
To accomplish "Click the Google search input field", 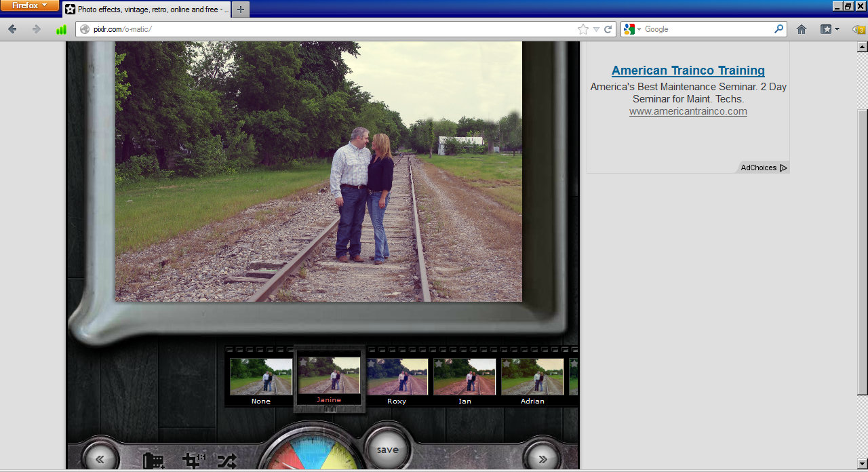I will pos(708,29).
